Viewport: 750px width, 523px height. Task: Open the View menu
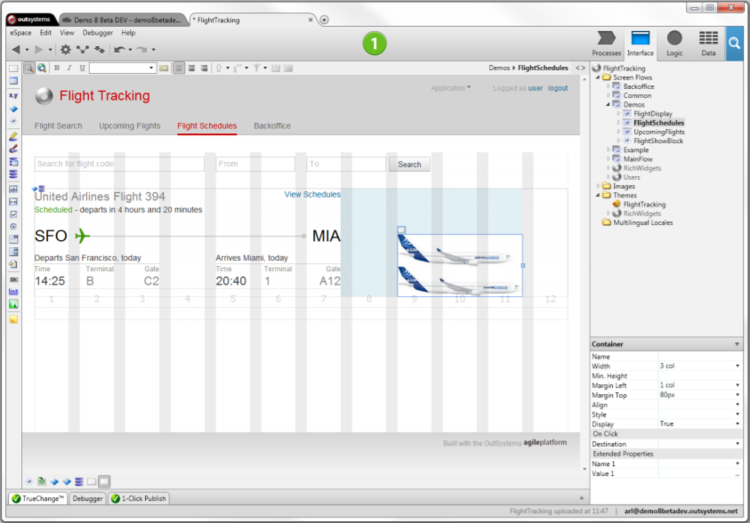click(x=66, y=33)
